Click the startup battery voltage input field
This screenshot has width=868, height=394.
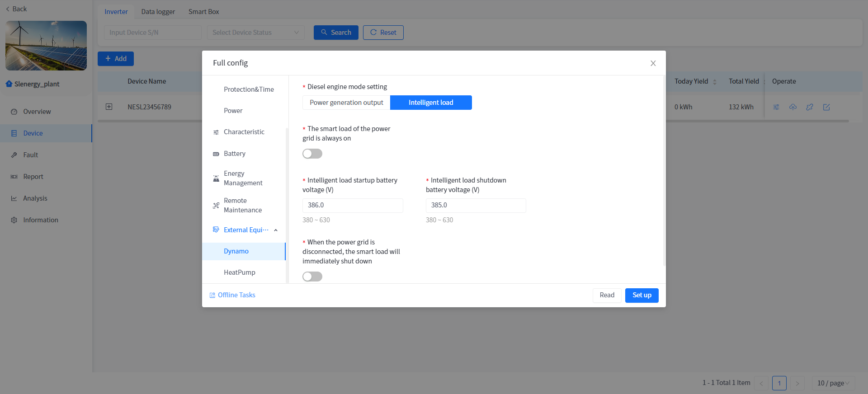coord(352,205)
